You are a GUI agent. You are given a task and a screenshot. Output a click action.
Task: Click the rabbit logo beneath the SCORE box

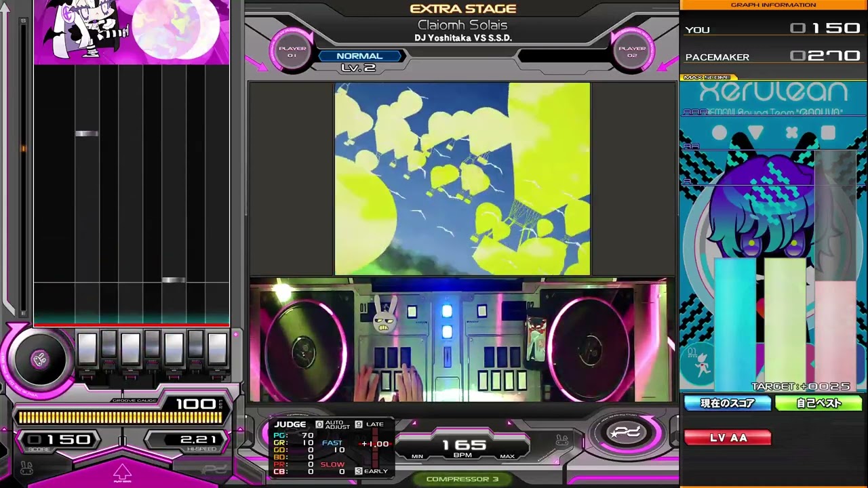[26, 467]
